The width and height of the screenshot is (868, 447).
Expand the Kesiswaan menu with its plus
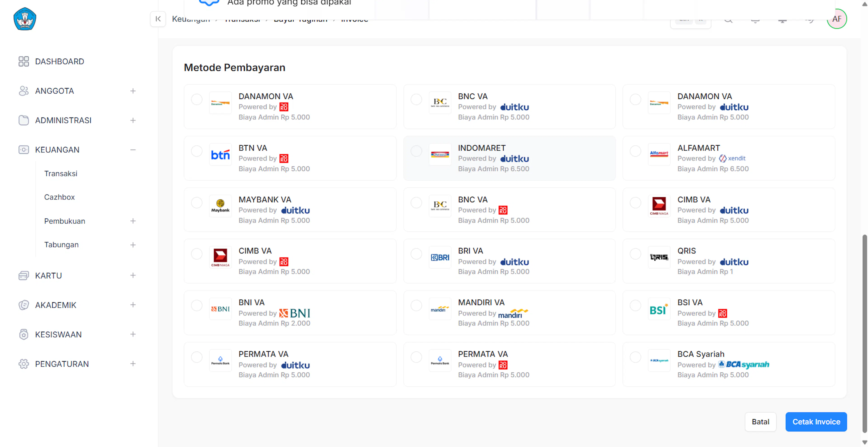[133, 334]
